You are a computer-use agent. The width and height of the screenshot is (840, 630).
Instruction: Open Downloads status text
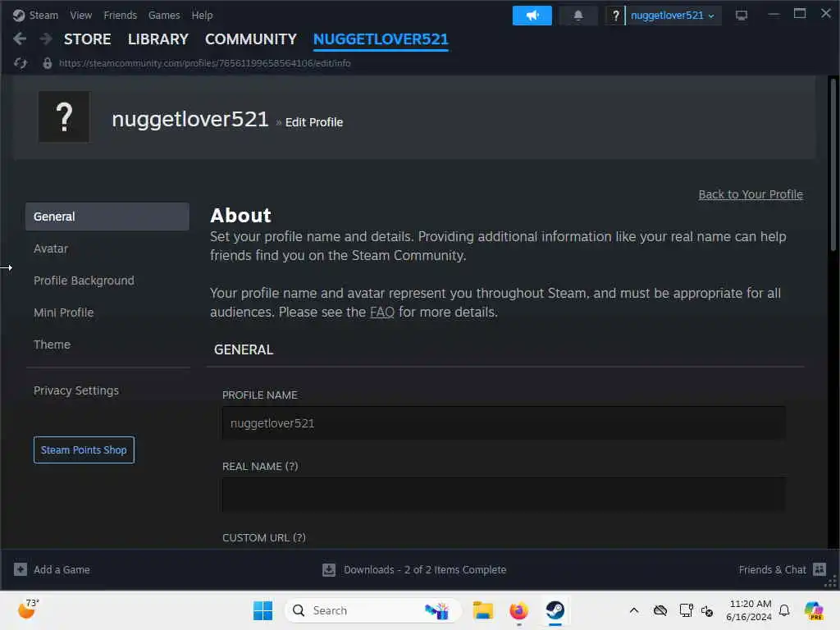click(x=425, y=569)
